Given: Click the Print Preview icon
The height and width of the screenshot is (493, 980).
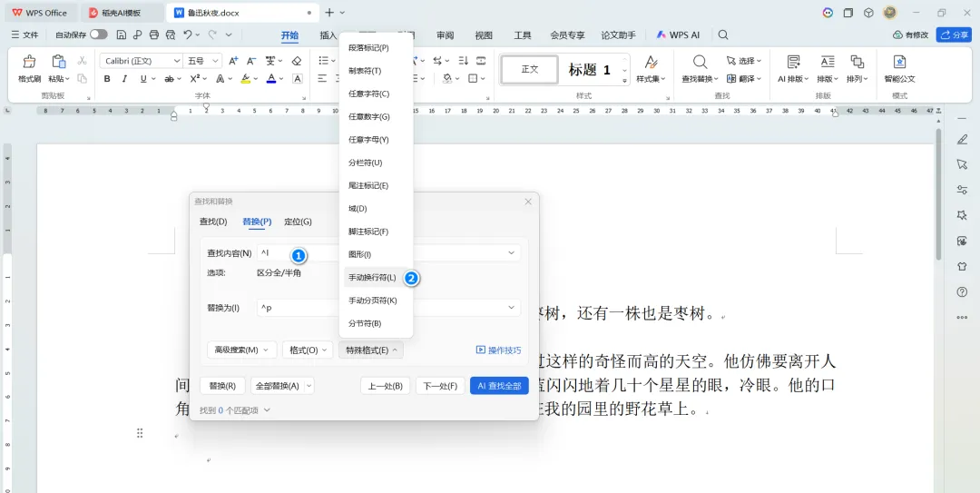Looking at the screenshot, I should coord(171,35).
